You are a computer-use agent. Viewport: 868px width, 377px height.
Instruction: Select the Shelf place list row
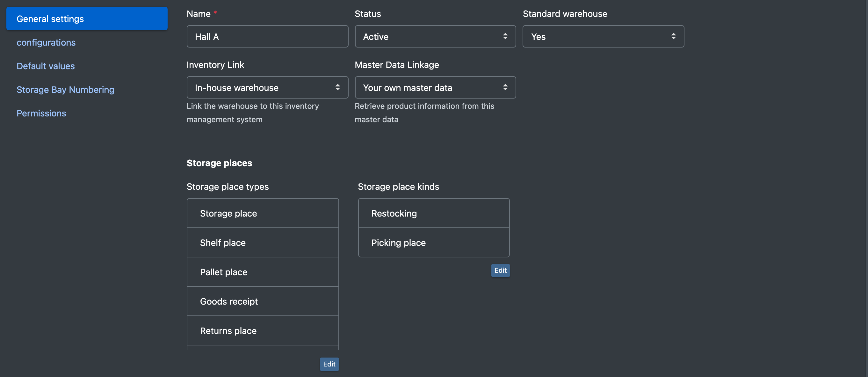(x=263, y=242)
